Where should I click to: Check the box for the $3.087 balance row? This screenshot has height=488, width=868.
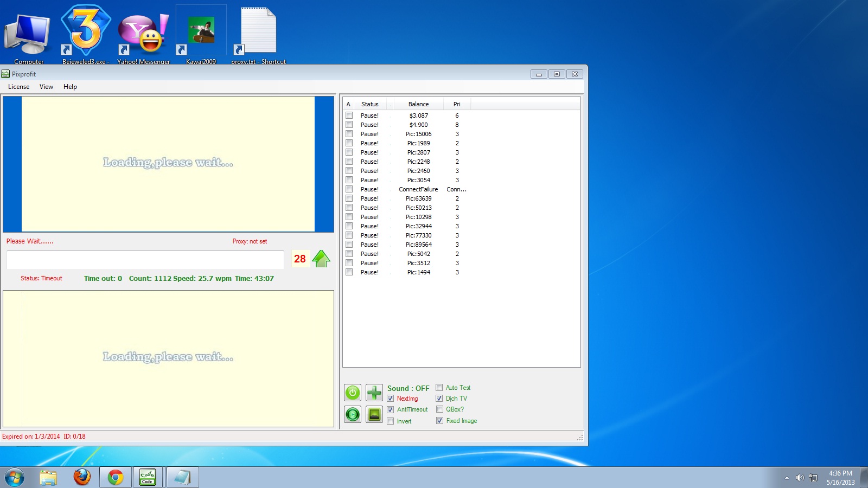click(349, 115)
